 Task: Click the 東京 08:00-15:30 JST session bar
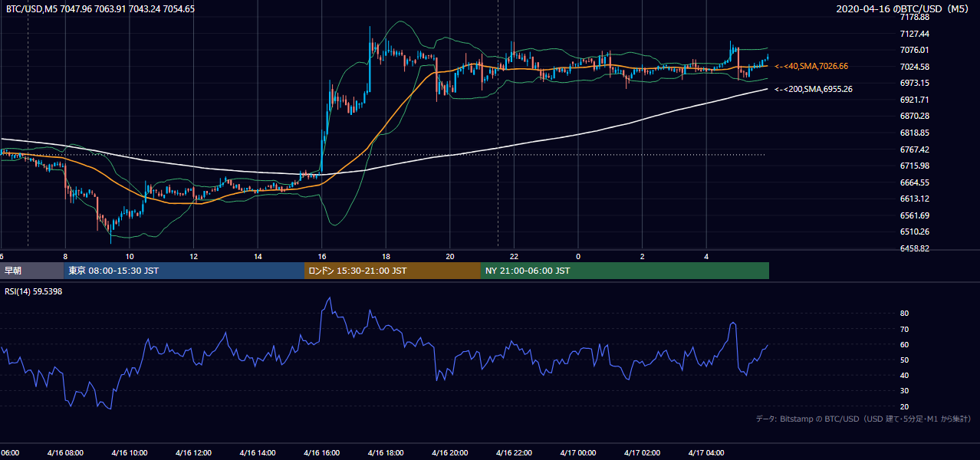(184, 271)
